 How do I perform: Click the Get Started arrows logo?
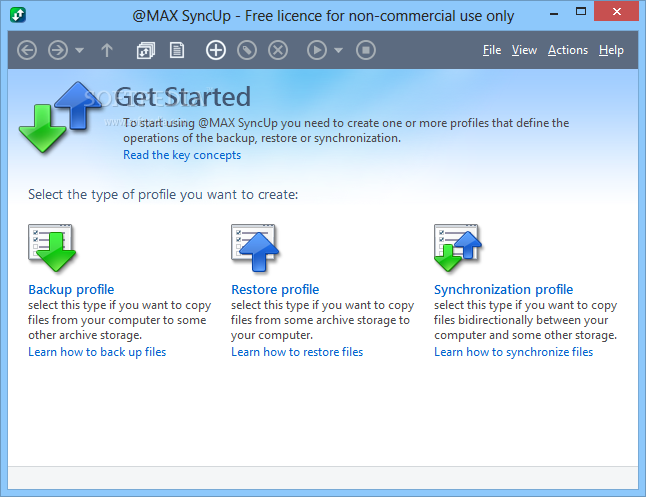pos(60,117)
